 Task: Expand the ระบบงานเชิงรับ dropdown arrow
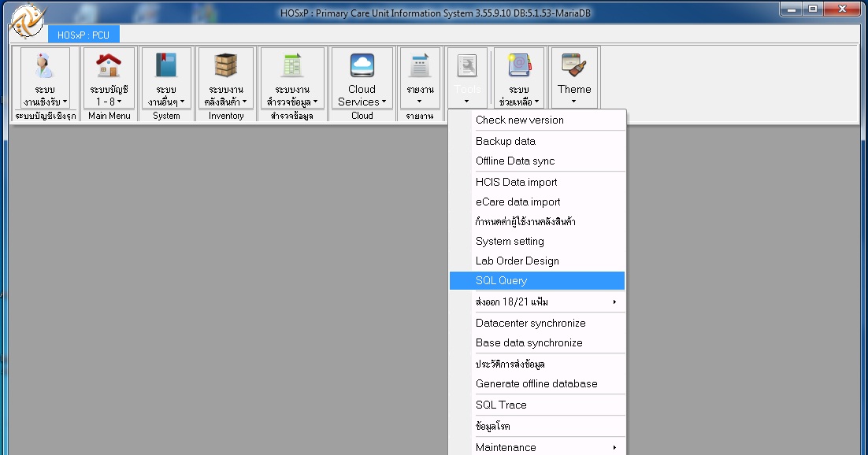coord(65,102)
